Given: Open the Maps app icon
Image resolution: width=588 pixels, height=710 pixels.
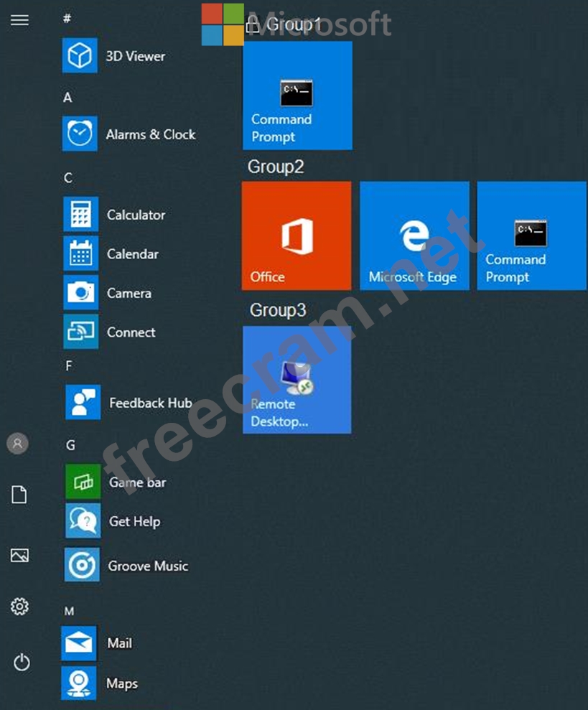Looking at the screenshot, I should pos(79,683).
